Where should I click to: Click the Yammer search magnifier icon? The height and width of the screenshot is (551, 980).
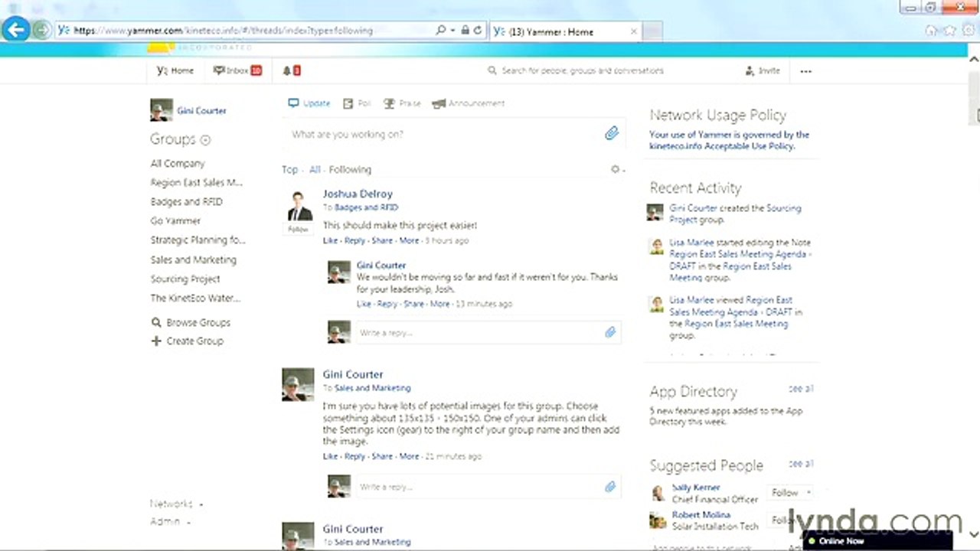pos(492,70)
